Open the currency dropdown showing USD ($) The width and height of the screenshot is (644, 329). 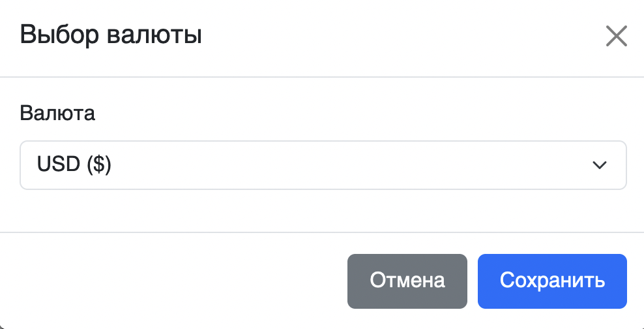coord(323,165)
